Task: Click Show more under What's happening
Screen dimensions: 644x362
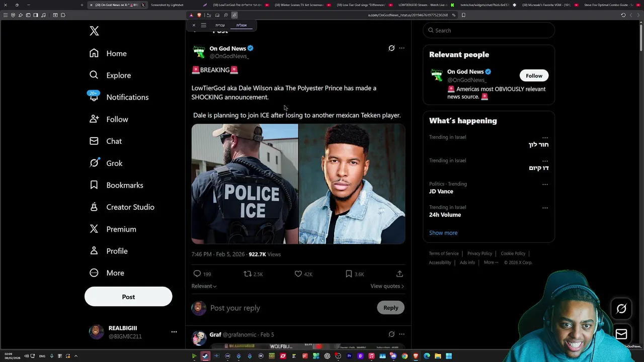Action: 443,233
